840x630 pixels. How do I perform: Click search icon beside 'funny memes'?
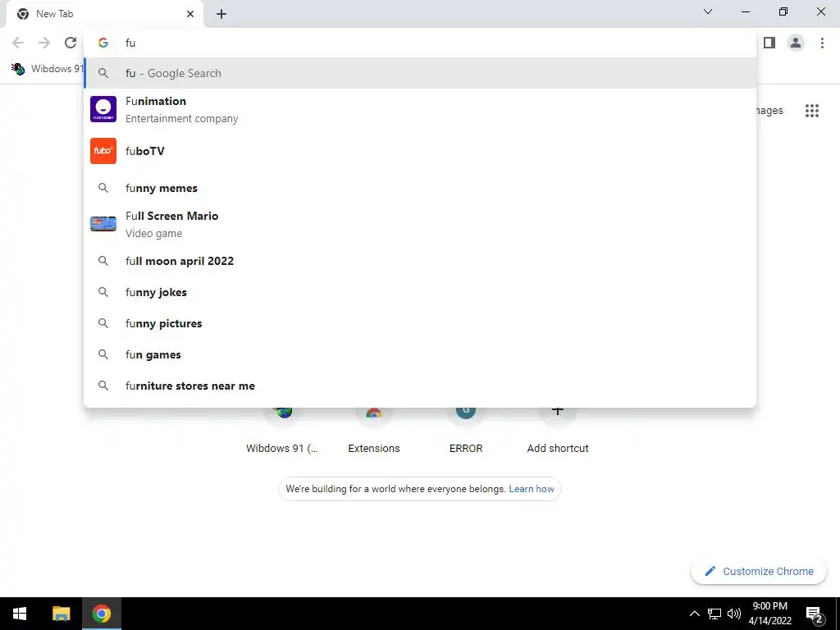[103, 188]
